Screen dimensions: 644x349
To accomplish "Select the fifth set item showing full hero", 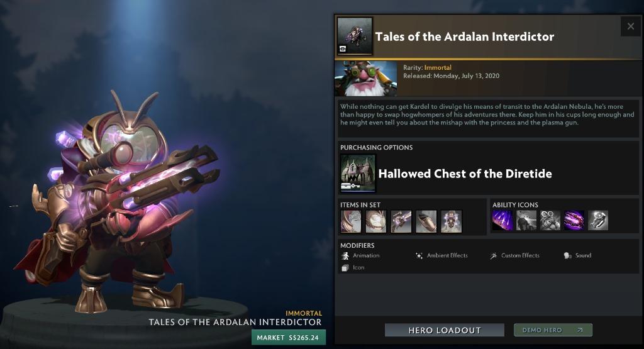I will pos(451,221).
